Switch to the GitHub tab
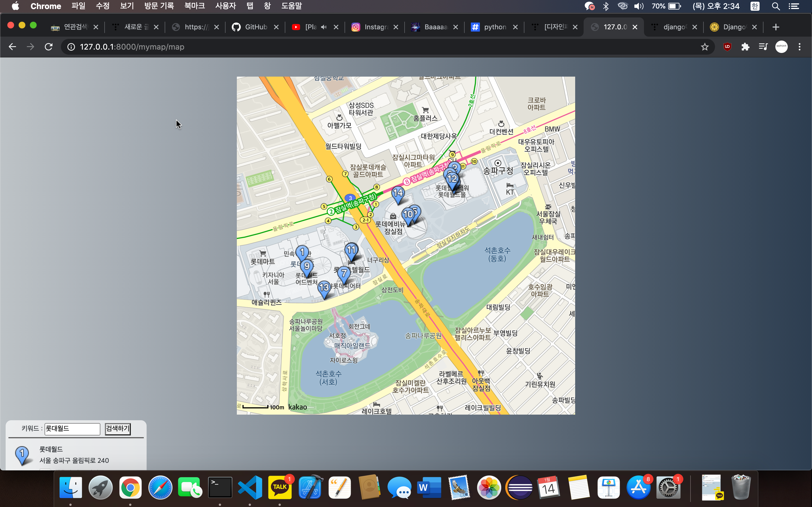Screen dimensions: 812x507 [255, 27]
